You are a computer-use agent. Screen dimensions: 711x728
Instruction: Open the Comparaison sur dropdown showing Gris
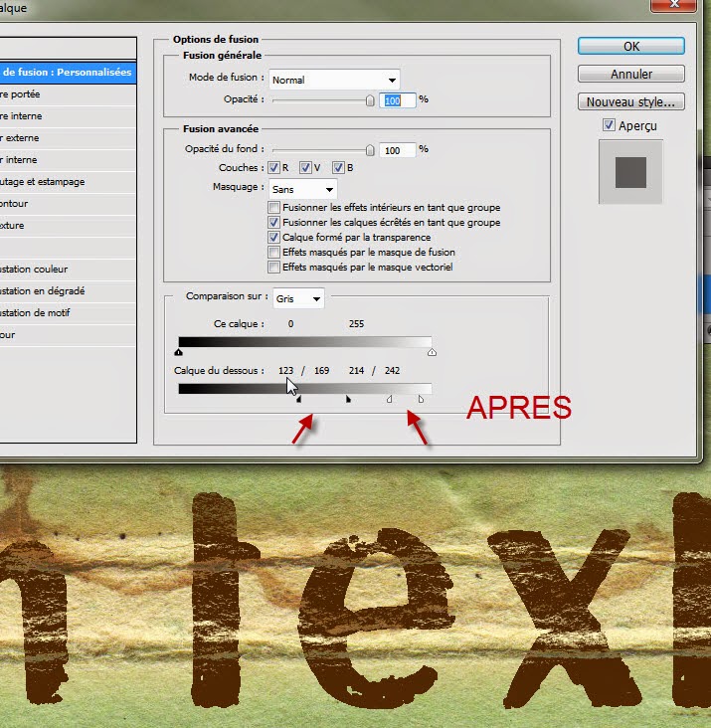click(297, 297)
